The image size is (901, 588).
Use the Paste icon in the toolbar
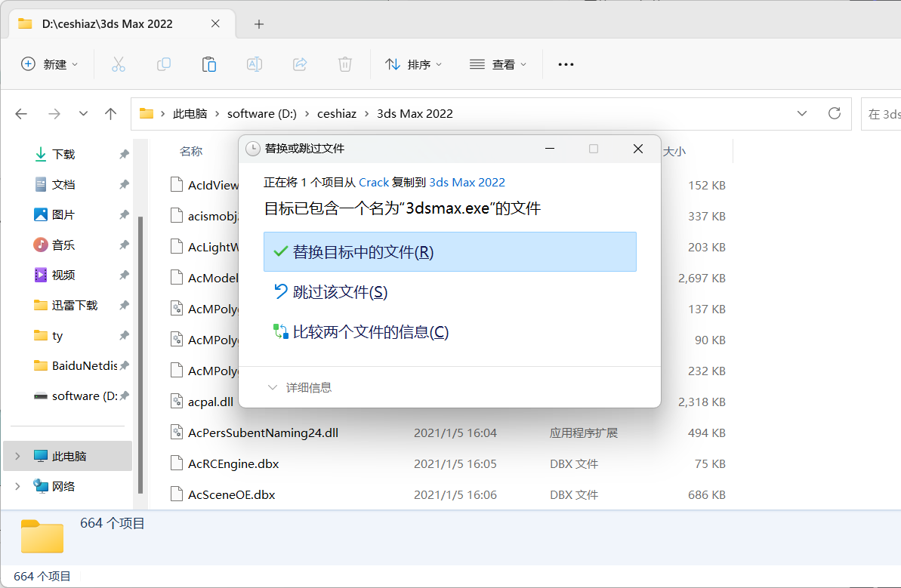click(x=208, y=64)
